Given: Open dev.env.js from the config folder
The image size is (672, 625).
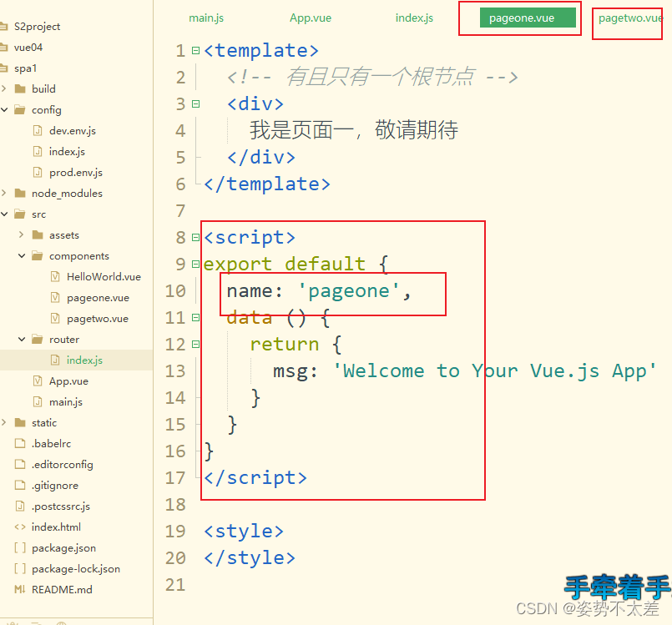Looking at the screenshot, I should (73, 131).
